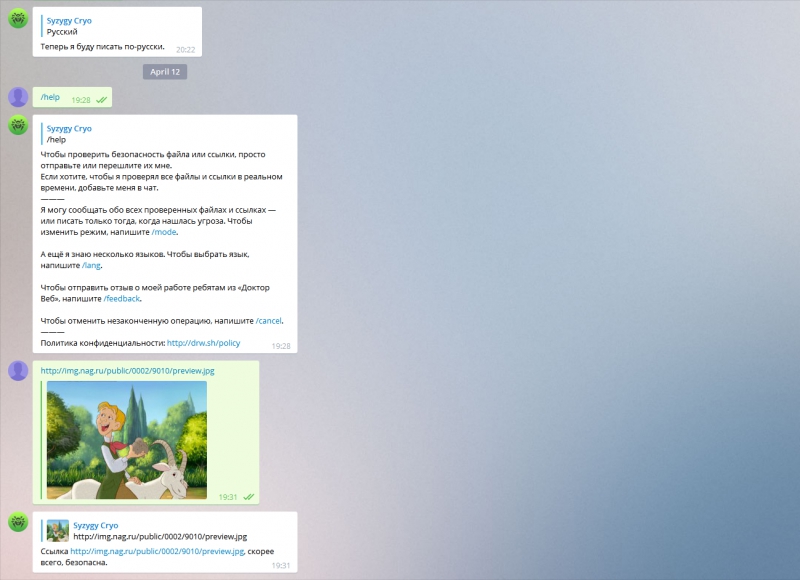Click the bot avatar beside the Русский reply
The image size is (800, 580).
click(18, 18)
